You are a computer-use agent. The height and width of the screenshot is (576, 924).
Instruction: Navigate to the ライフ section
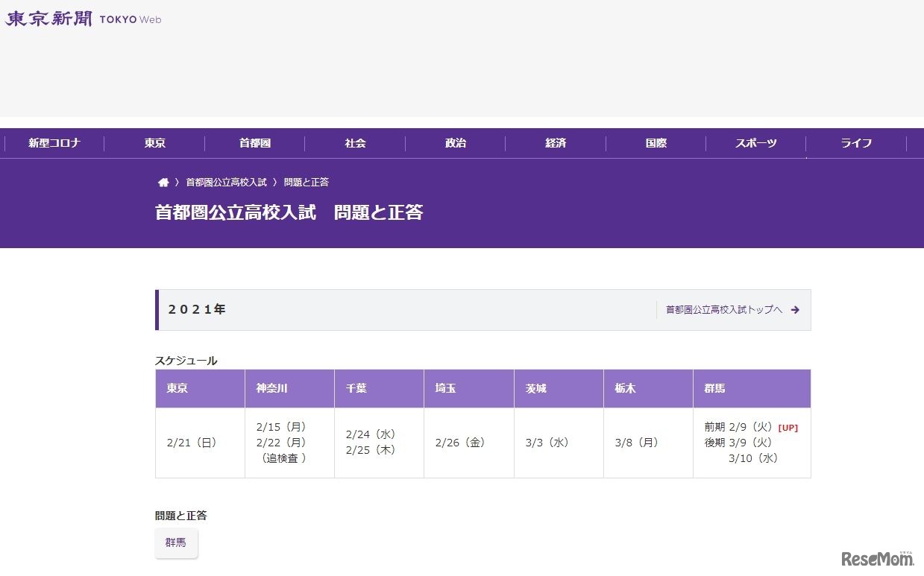(x=855, y=143)
